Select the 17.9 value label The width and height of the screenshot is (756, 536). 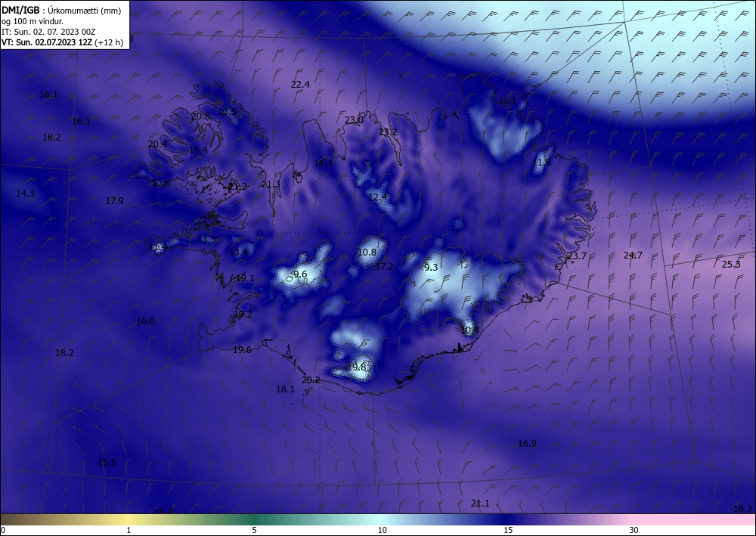click(x=114, y=201)
